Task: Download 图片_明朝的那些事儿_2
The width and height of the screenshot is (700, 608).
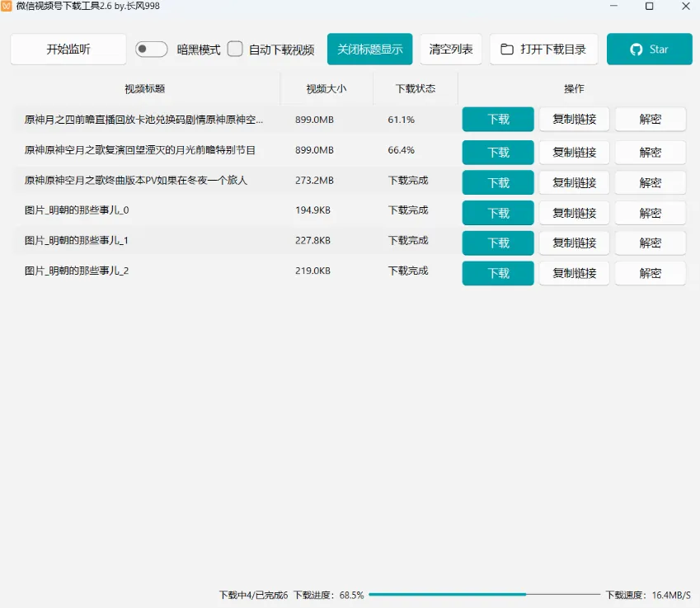Action: (x=498, y=273)
